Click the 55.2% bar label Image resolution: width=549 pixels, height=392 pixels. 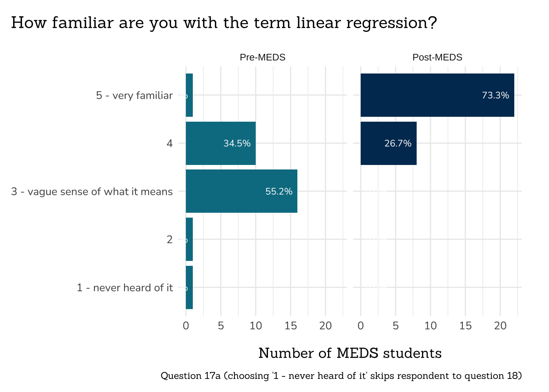click(279, 192)
